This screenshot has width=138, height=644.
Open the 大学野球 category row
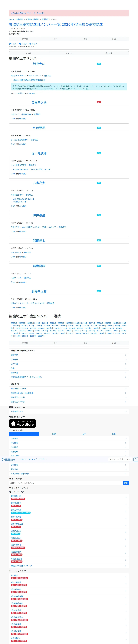(69, 452)
